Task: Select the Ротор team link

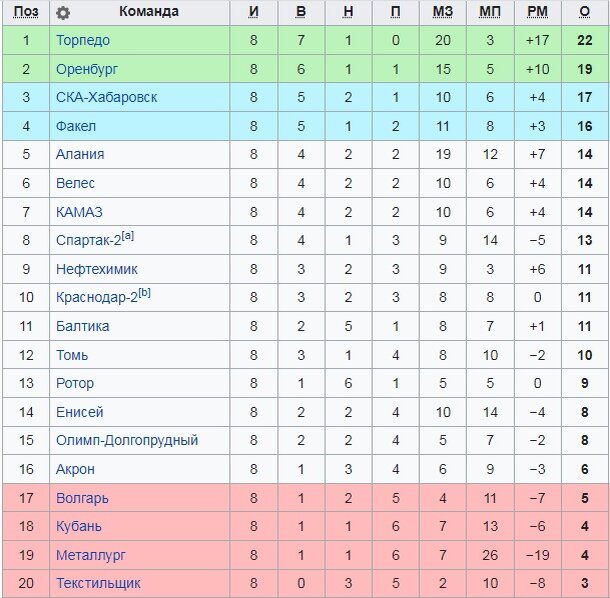Action: (76, 383)
